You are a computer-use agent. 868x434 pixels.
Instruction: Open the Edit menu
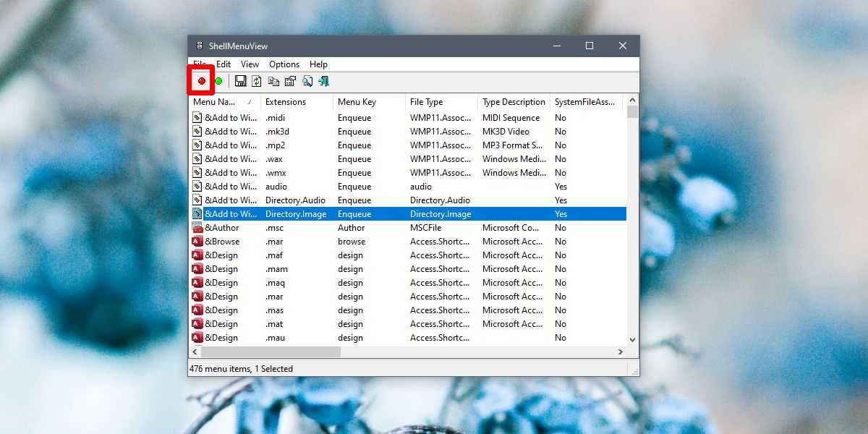pyautogui.click(x=224, y=64)
